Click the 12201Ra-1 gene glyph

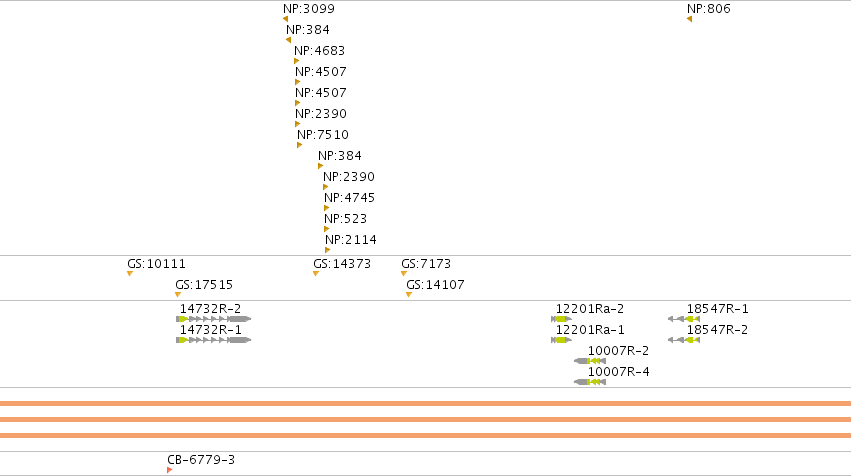(x=561, y=340)
